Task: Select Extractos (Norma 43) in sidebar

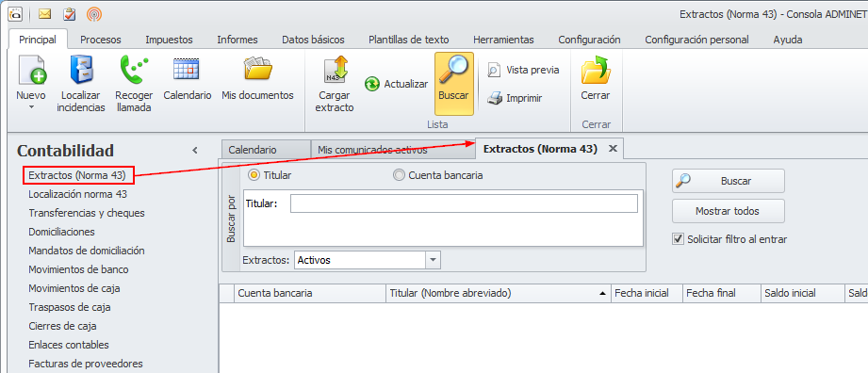Action: (78, 175)
